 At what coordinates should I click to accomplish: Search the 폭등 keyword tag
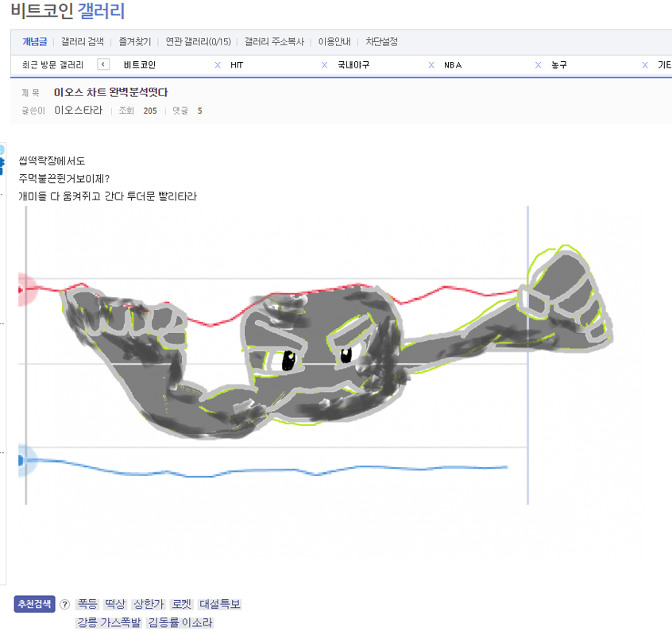coord(87,604)
